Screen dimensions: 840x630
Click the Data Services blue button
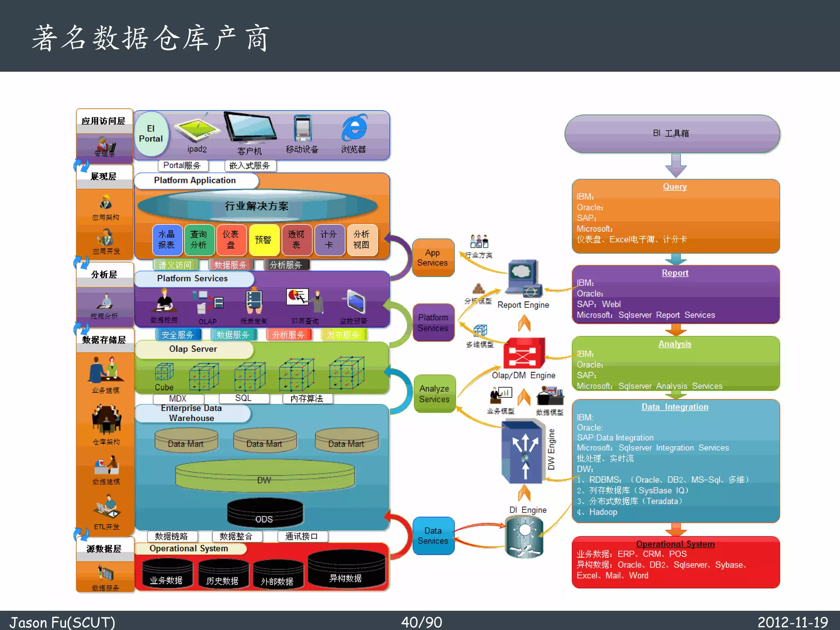click(x=433, y=536)
